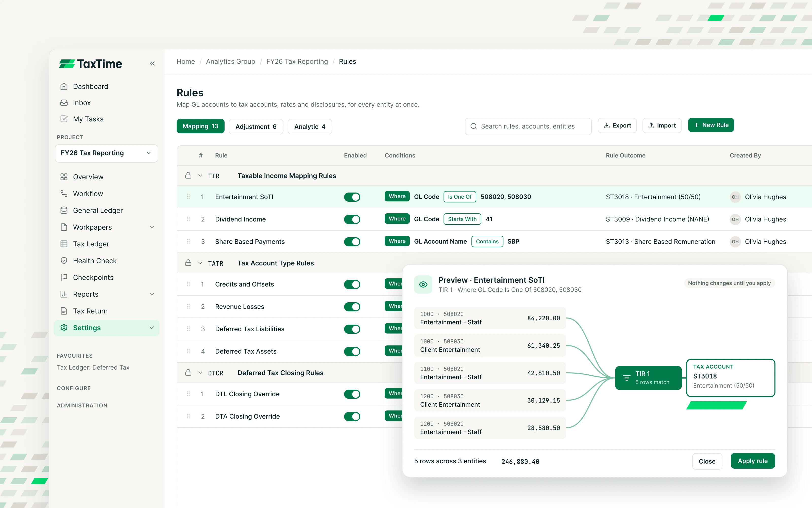
Task: Click the Workflow branch icon
Action: click(64, 194)
